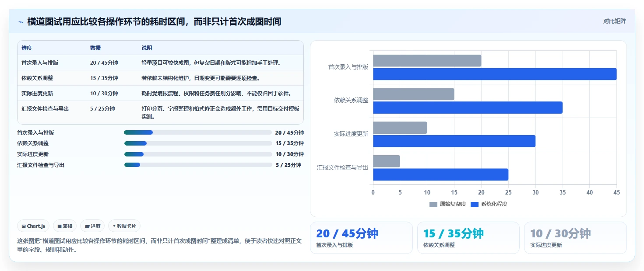Select table cell 依赖关系调整
The width and height of the screenshot is (644, 271).
click(x=37, y=78)
